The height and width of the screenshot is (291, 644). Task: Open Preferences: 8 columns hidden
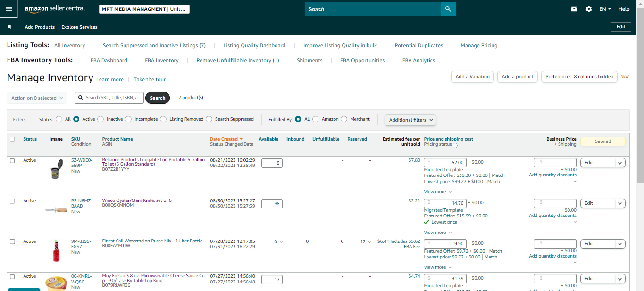pos(579,76)
